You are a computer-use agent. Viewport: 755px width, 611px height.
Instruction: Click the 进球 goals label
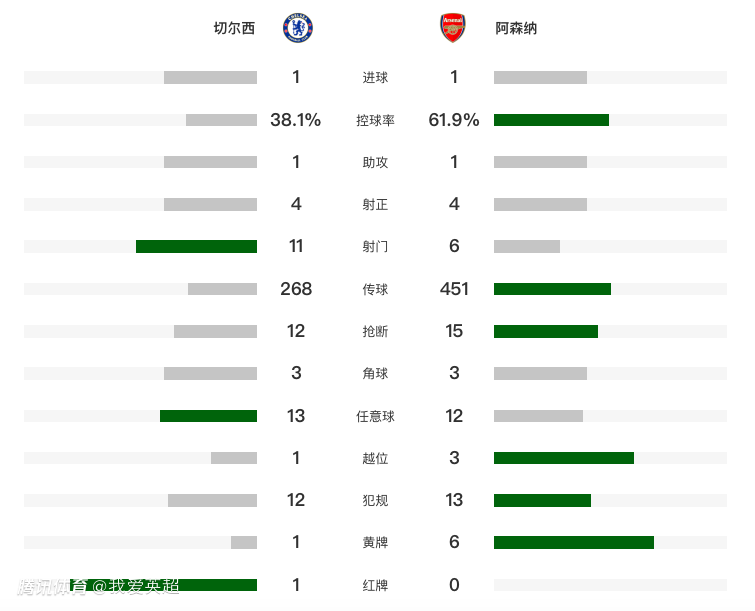375,78
